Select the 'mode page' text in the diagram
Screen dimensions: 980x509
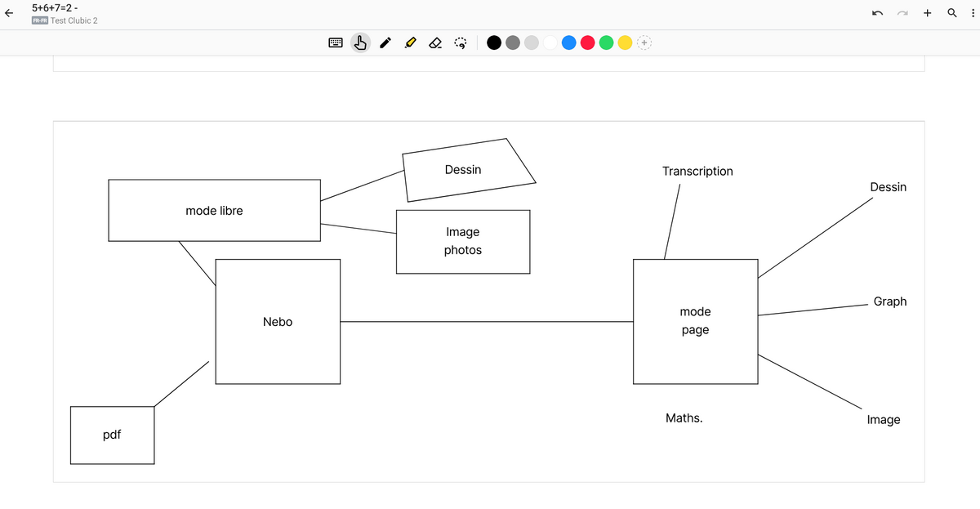[x=695, y=321]
